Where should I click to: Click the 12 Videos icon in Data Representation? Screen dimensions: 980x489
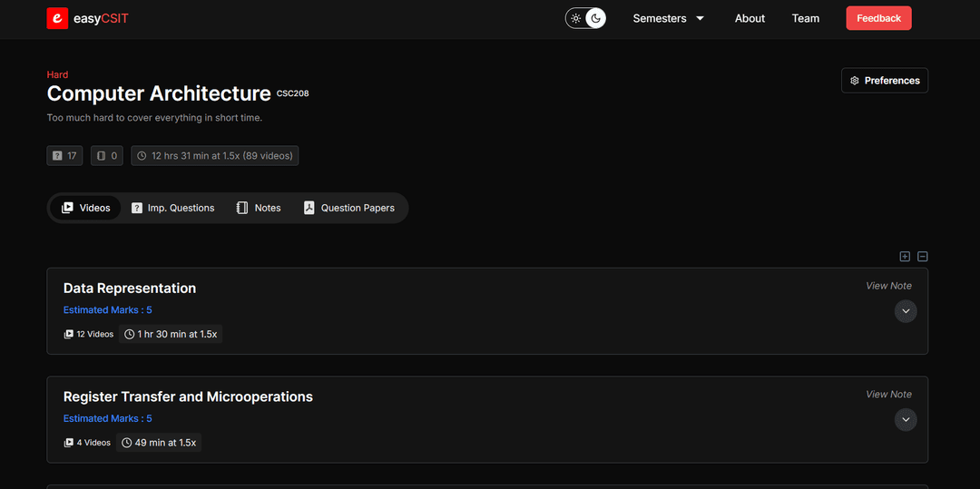[x=69, y=334]
